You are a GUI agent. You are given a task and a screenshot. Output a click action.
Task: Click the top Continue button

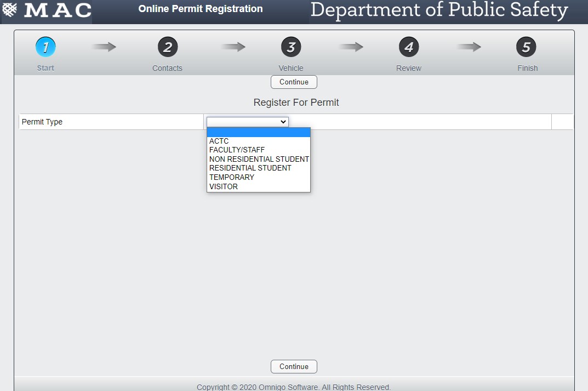294,82
